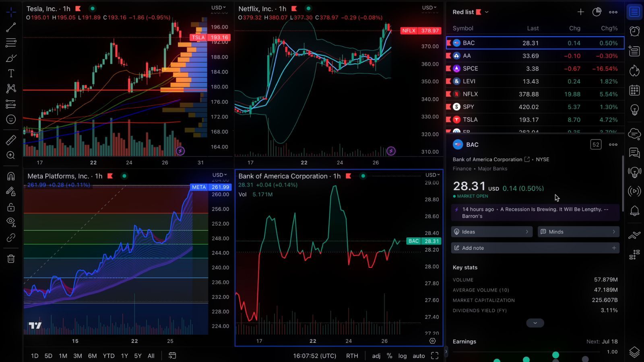This screenshot has height=362, width=644.
Task: Select the text annotation tool
Action: [11, 73]
